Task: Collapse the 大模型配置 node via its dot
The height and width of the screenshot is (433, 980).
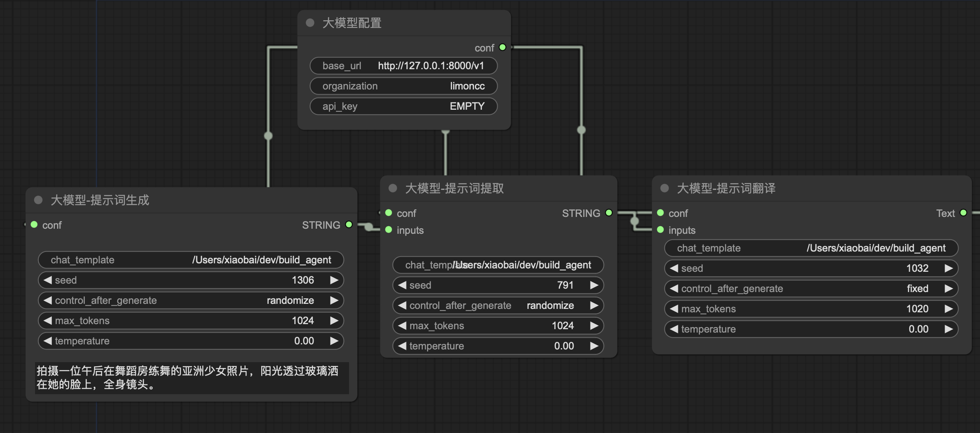Action: click(310, 23)
